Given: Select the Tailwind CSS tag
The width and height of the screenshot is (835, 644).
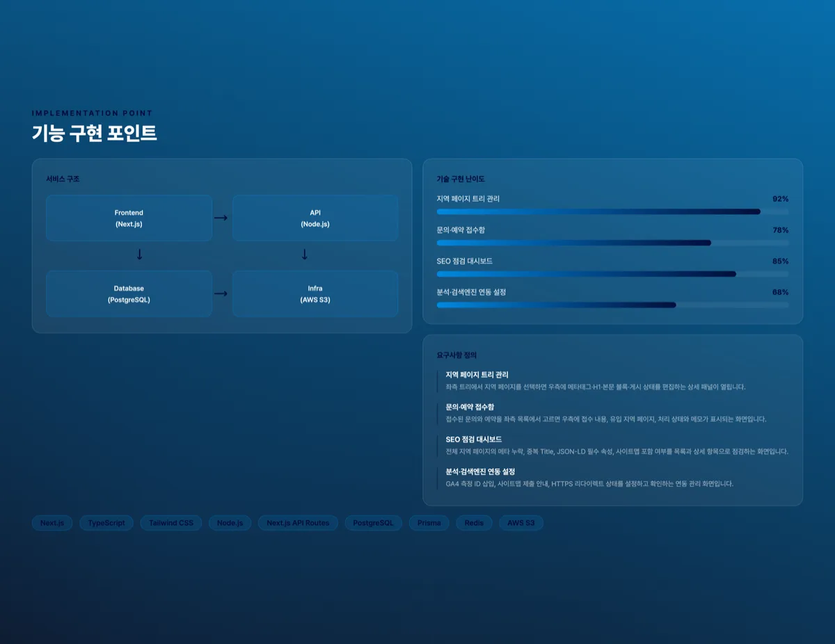Looking at the screenshot, I should click(171, 523).
